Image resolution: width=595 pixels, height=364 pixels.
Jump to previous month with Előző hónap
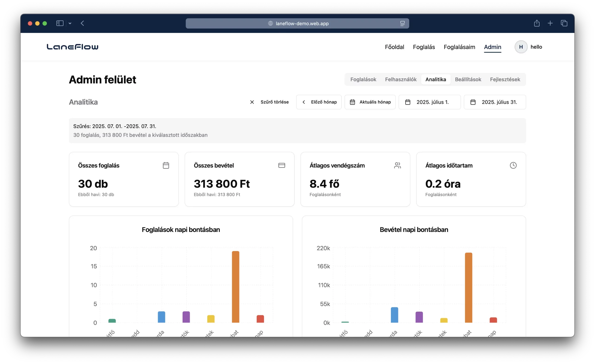(x=318, y=102)
